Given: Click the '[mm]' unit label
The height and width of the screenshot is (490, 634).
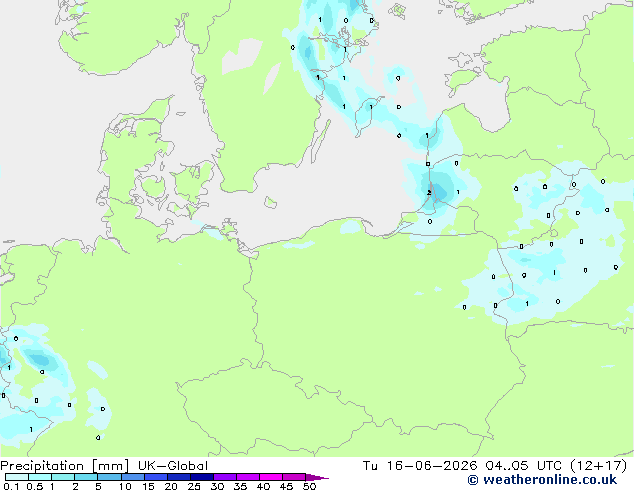Looking at the screenshot, I should point(110,466).
